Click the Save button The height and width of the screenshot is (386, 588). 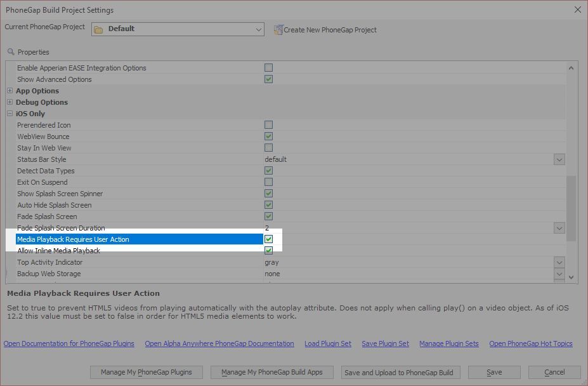click(x=494, y=372)
